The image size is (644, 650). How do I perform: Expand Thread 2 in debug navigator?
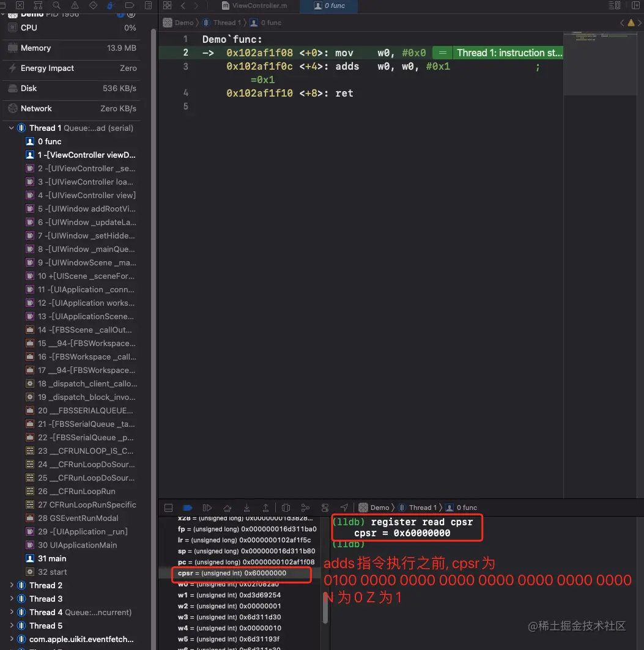[x=12, y=585]
